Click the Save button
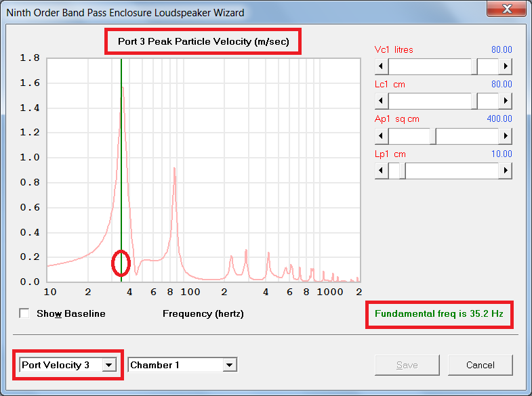Screen dimensions: 532x396 click(407, 365)
